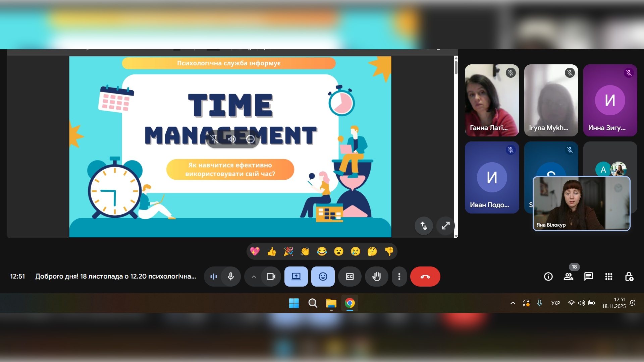
Task: Send a thumbs up reaction
Action: tap(272, 251)
